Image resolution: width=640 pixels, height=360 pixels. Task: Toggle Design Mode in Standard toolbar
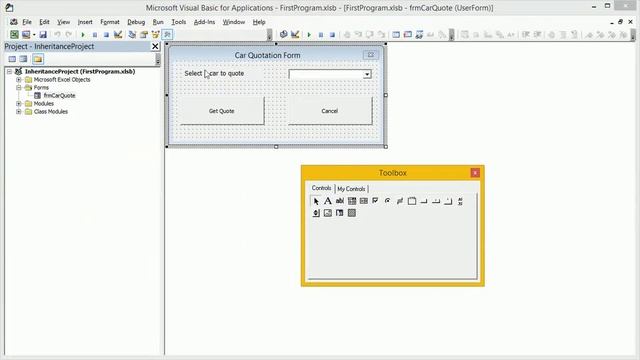(118, 35)
